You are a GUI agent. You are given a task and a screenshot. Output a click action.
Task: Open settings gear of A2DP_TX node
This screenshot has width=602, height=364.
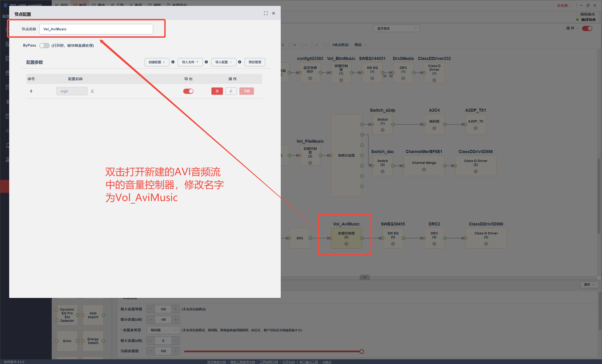tap(475, 128)
